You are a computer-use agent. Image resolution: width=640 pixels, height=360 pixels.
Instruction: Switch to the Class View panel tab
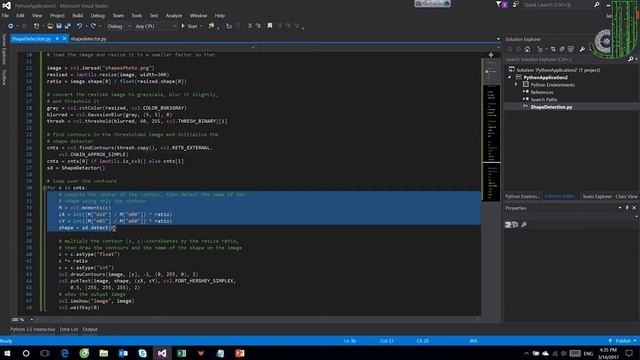point(626,196)
